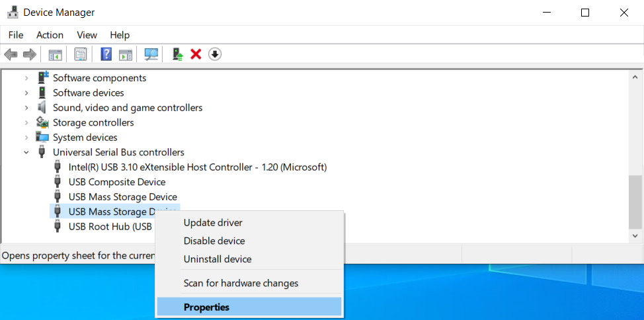Select Sound, video and game controllers label
This screenshot has height=320, width=644.
pyautogui.click(x=128, y=108)
